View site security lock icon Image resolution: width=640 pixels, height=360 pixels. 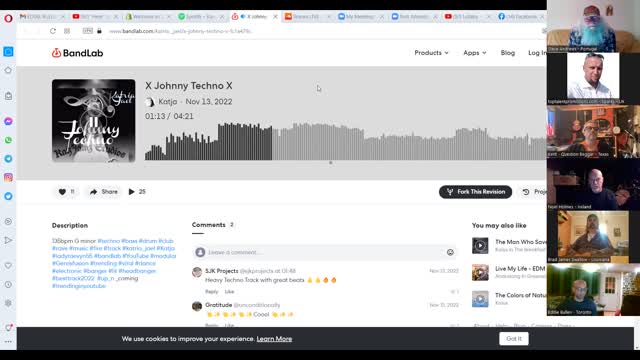coord(99,31)
